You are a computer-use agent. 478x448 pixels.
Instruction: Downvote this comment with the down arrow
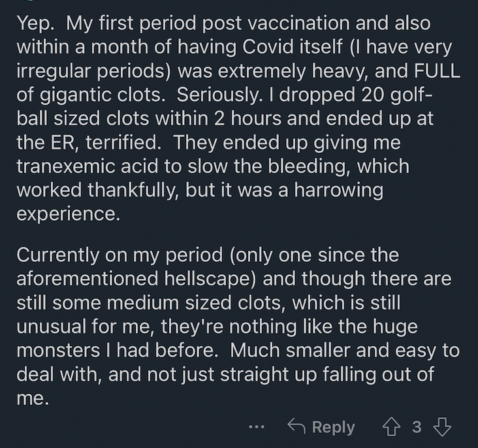442,427
